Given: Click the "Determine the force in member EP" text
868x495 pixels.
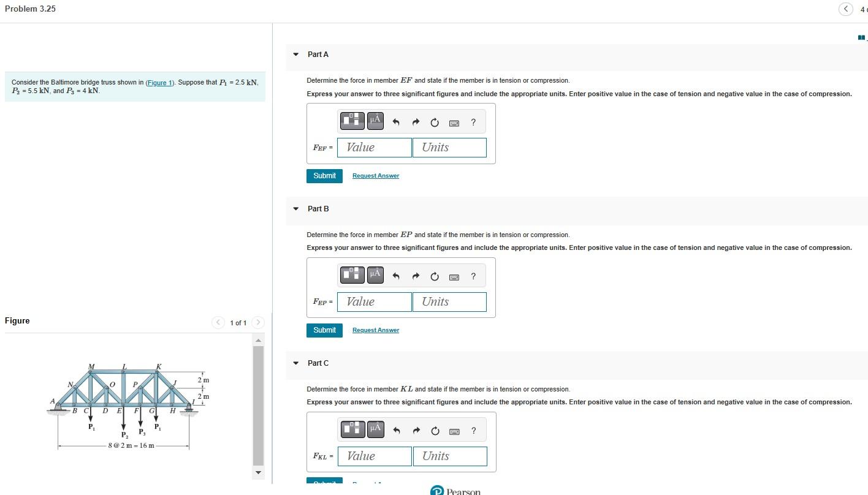Looking at the screenshot, I should click(x=438, y=235).
